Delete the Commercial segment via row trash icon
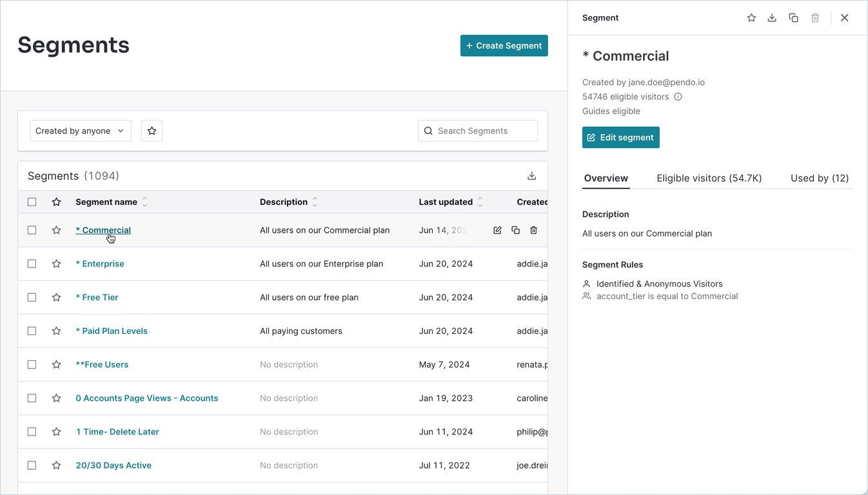 point(533,230)
